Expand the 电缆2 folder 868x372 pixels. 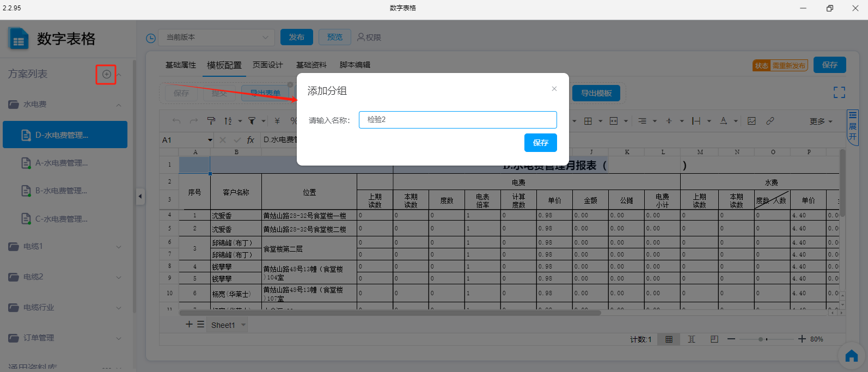(119, 277)
